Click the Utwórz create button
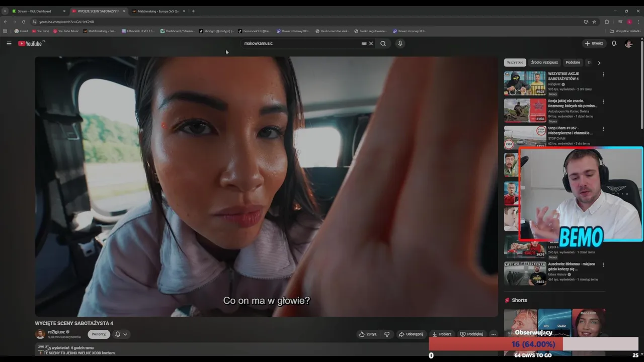 594,43
